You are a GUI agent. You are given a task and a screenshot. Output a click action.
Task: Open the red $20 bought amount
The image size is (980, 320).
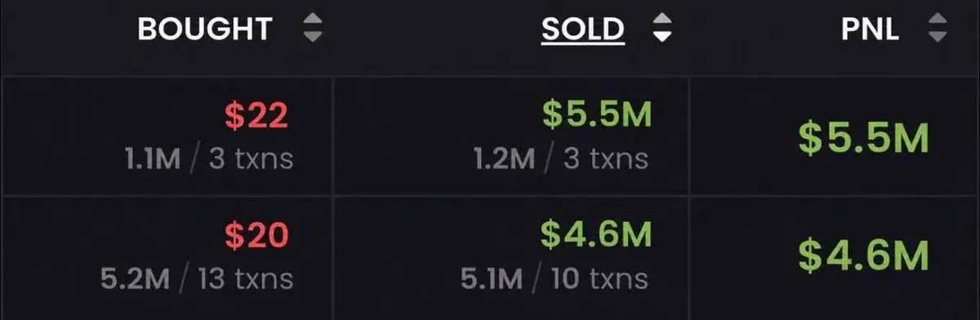pos(256,237)
